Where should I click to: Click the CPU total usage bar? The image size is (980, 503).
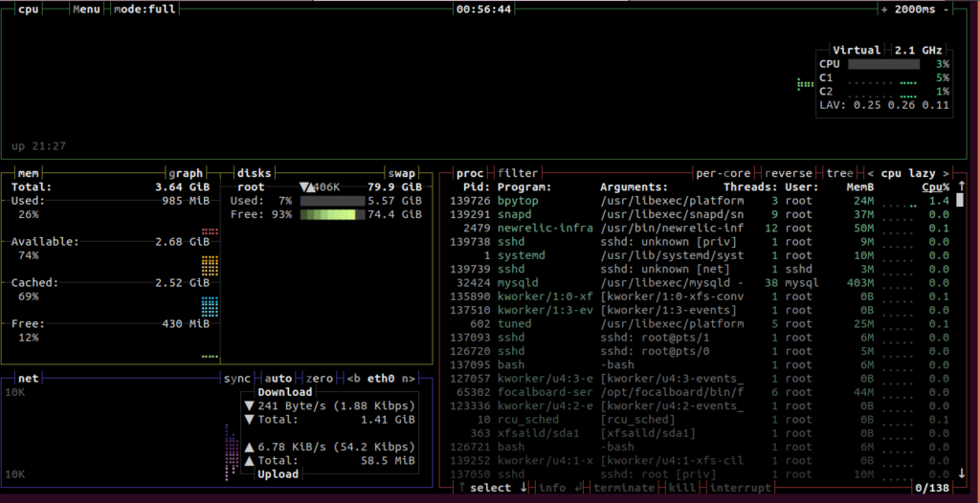point(883,64)
